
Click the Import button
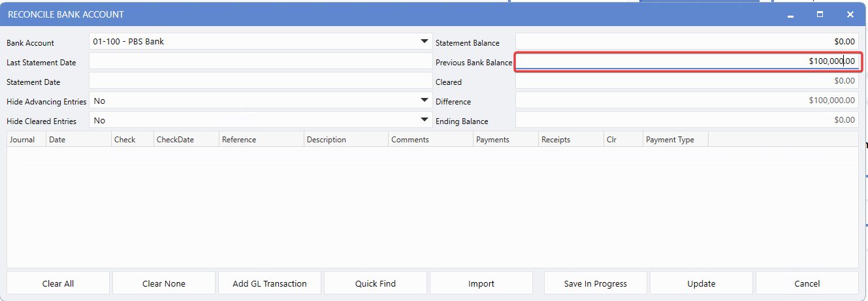481,283
